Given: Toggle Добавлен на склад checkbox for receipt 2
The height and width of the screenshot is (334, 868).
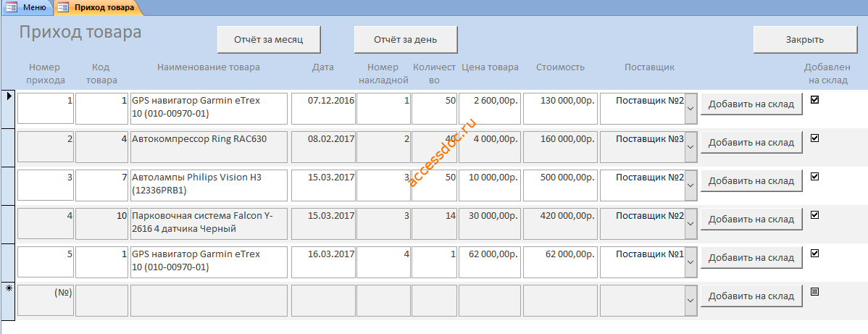Looking at the screenshot, I should [814, 138].
